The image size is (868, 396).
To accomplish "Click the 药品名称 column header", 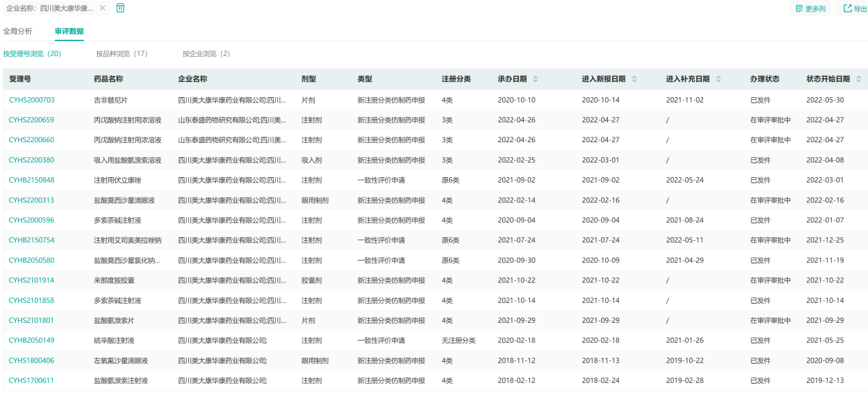I will point(108,79).
